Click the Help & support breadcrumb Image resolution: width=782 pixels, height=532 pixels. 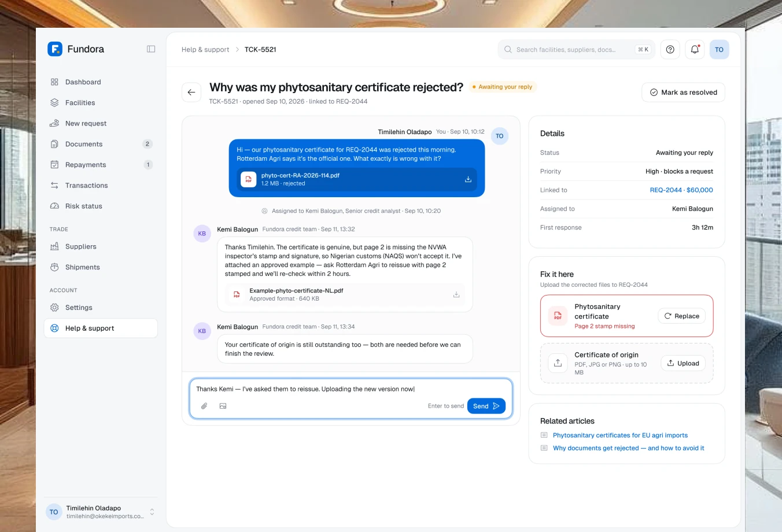tap(205, 50)
